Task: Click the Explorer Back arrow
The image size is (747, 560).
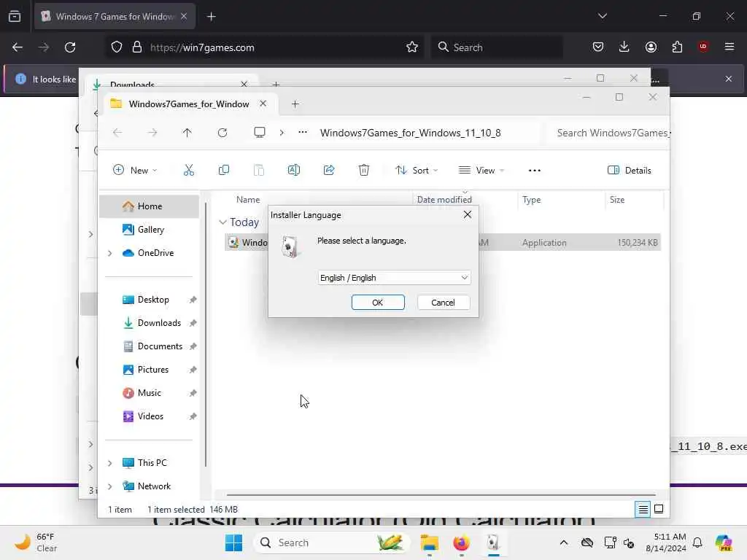Action: [117, 133]
